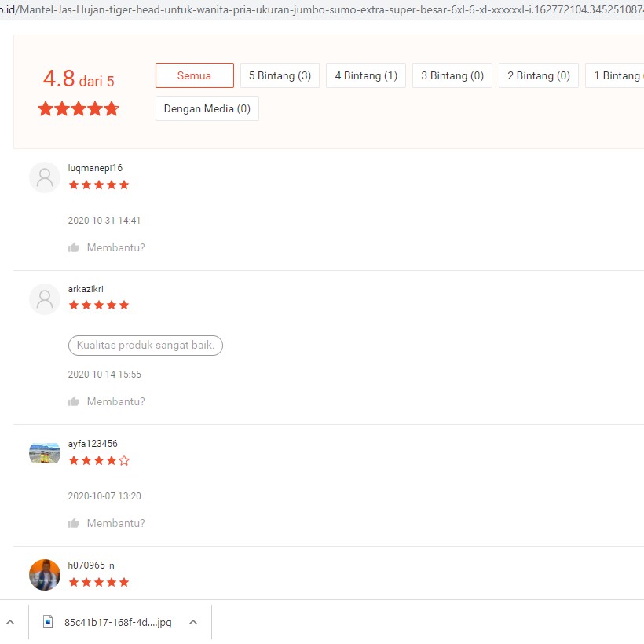Screen dimensions: 644x644
Task: Click the star rating under luqmanepi16
Action: pyautogui.click(x=99, y=185)
